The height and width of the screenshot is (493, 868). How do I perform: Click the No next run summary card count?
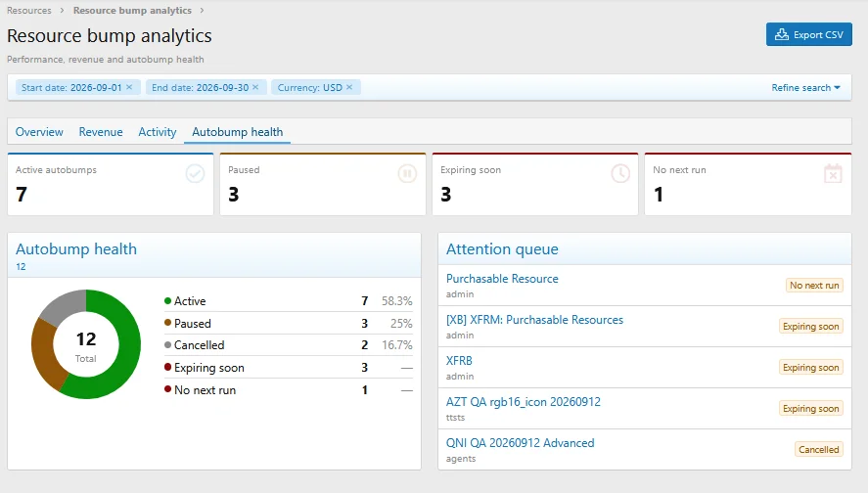tap(659, 195)
